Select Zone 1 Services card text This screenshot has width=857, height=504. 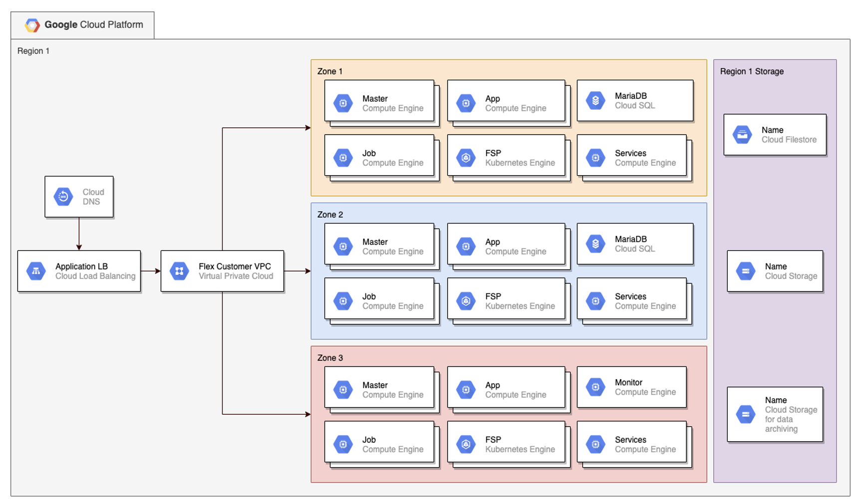(645, 158)
